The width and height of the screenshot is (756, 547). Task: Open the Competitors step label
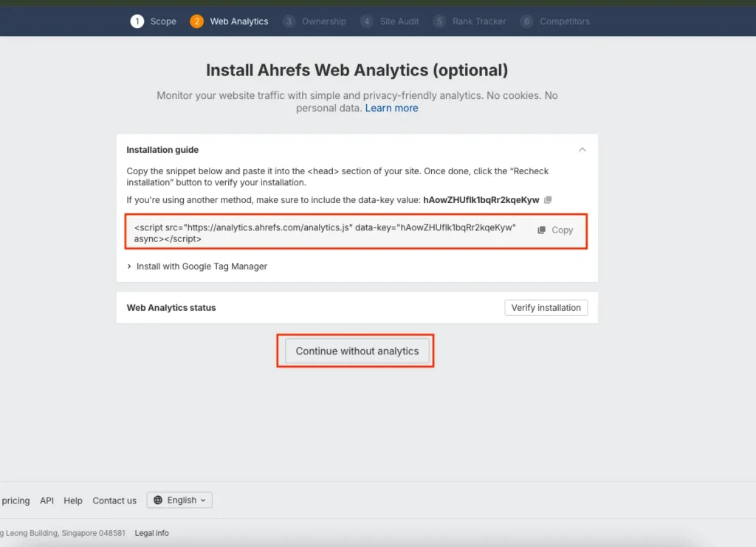point(565,21)
